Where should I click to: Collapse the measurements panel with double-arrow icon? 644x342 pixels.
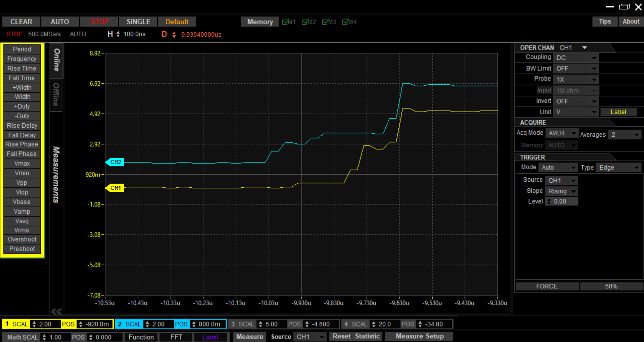[57, 311]
